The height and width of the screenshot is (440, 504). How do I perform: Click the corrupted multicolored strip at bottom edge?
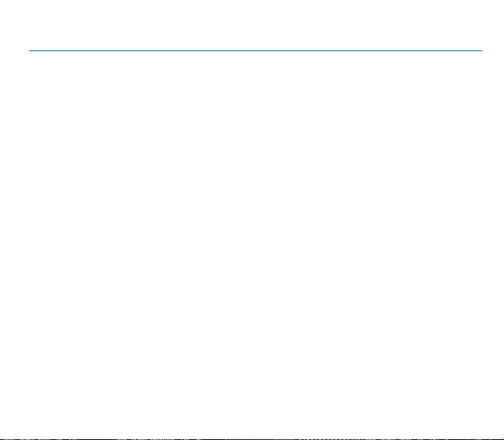pyautogui.click(x=252, y=439)
